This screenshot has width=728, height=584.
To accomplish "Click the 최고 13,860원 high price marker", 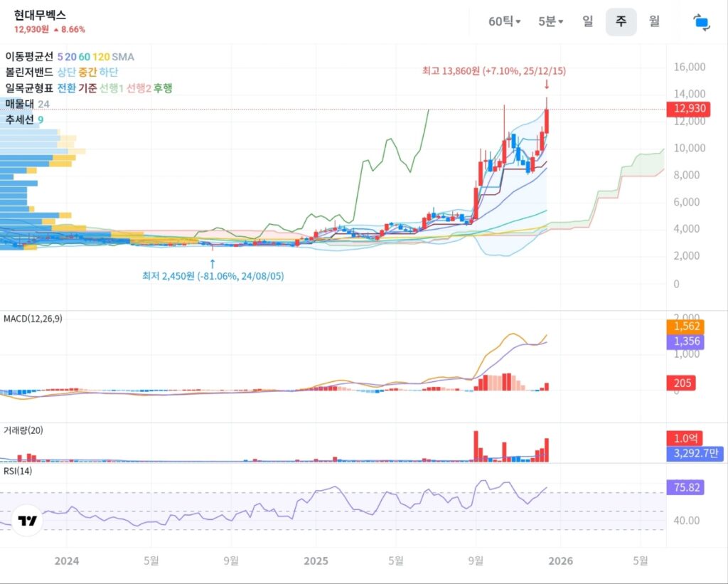I will pos(493,71).
